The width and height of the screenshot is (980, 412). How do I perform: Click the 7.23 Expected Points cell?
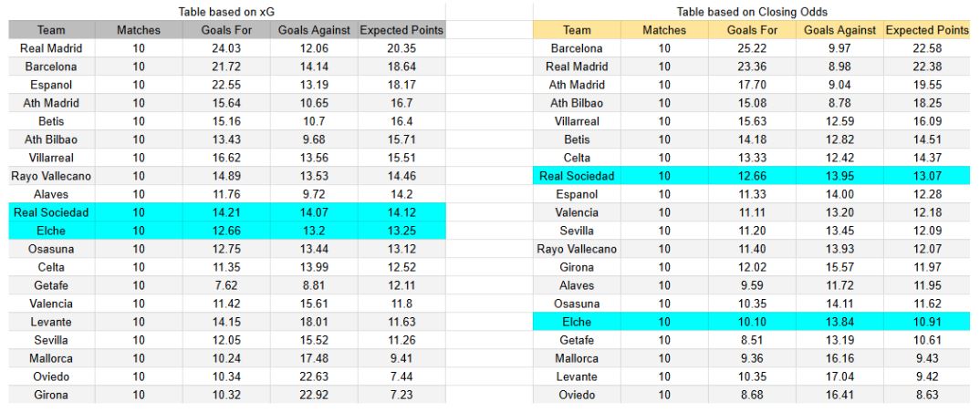(401, 395)
